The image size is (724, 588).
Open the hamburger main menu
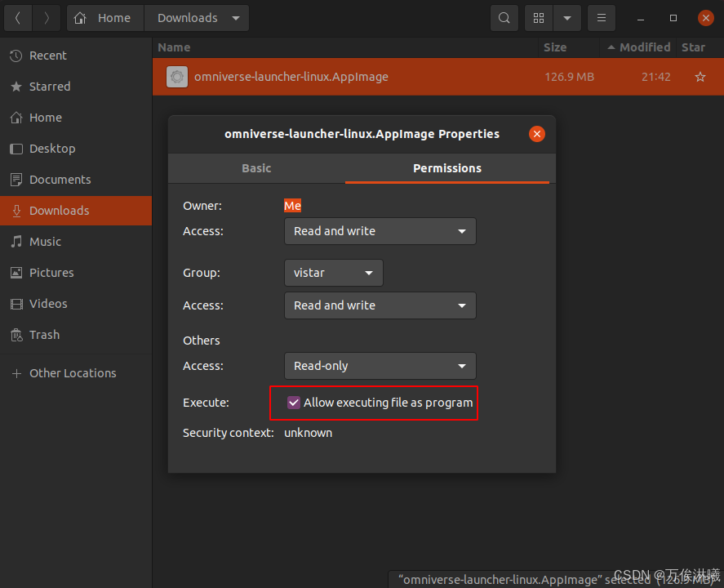tap(602, 18)
